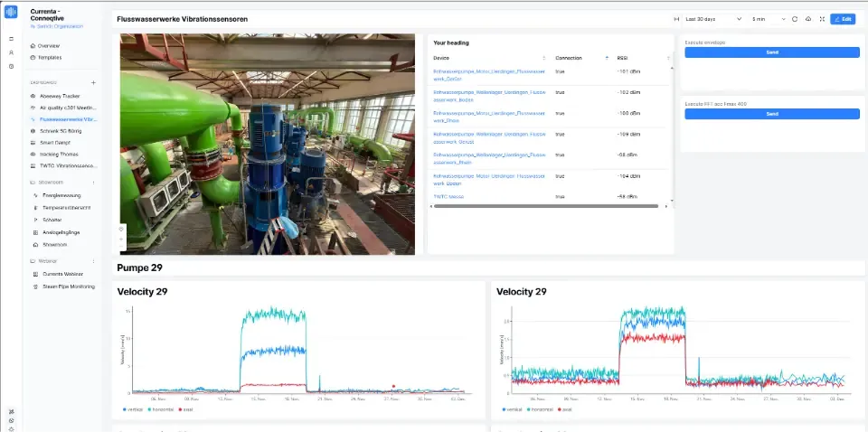Sort the table by Device column
Image resolution: width=868 pixels, height=432 pixels.
click(543, 58)
